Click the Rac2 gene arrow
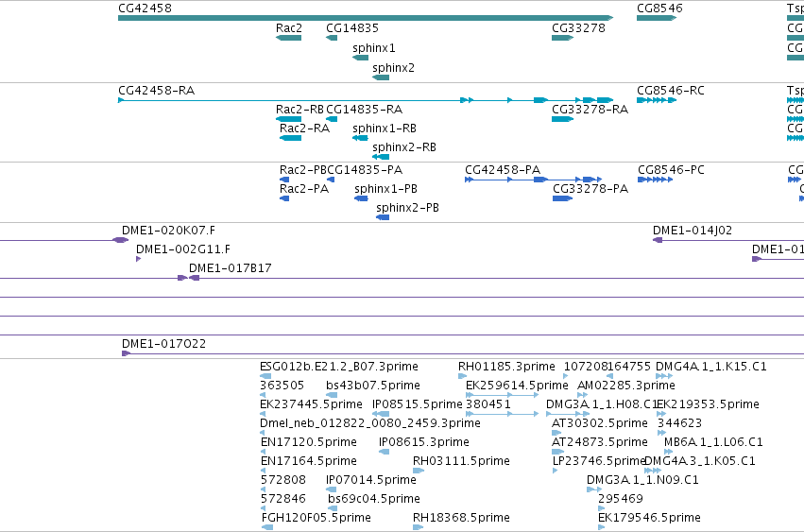 288,38
